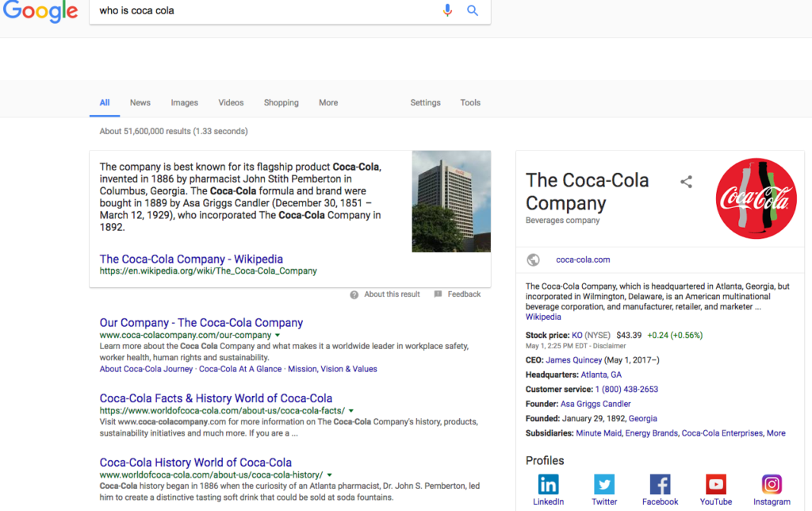Switch to the Shopping tab

282,102
